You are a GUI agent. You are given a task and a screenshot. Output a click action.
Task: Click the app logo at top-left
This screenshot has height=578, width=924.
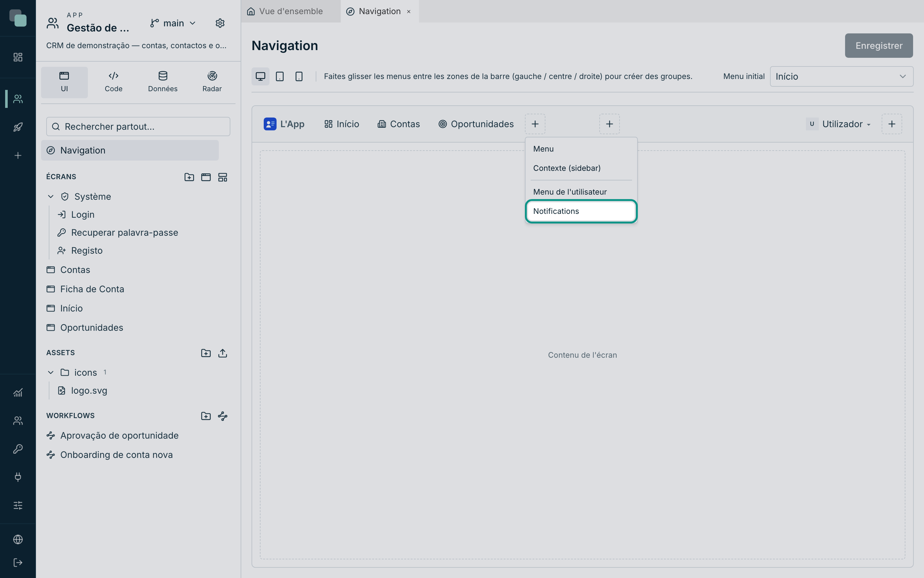18,18
